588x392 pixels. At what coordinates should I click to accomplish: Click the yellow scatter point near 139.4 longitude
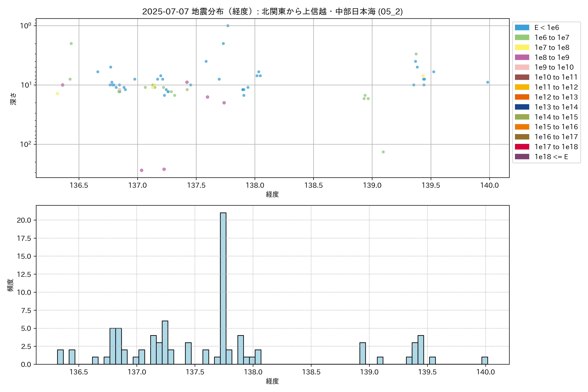coord(423,76)
